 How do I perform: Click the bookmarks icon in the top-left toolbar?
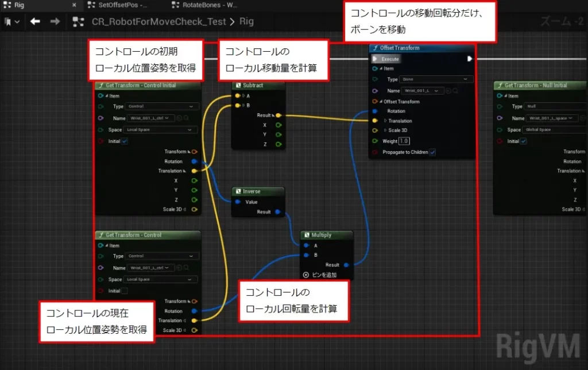7,21
